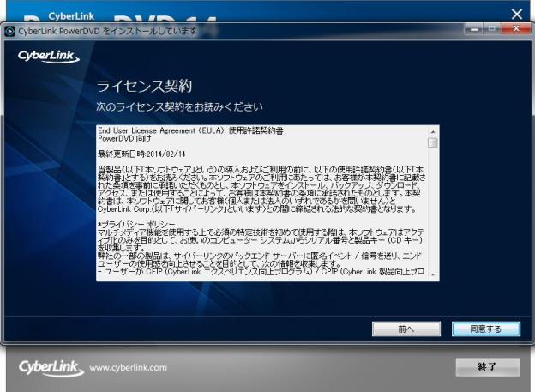This screenshot has width=535, height=392.
Task: Click the scroll up arrow of license text
Action: (433, 132)
